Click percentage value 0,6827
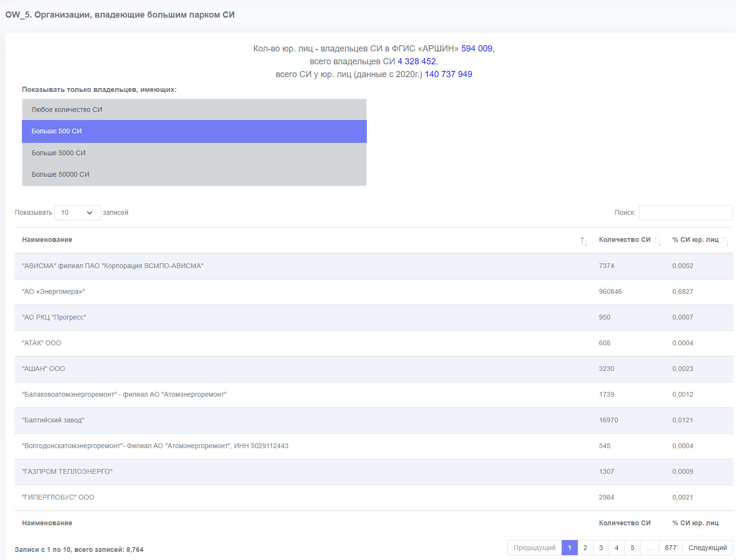The image size is (736, 560). pos(683,291)
